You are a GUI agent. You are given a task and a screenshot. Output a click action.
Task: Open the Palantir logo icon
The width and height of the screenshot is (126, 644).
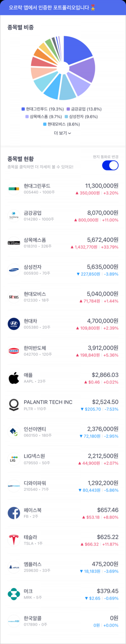coord(14,405)
